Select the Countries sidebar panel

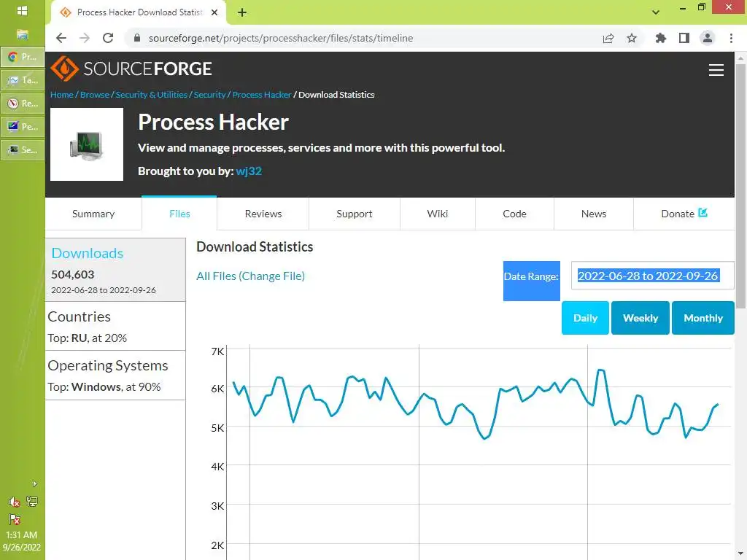point(115,327)
